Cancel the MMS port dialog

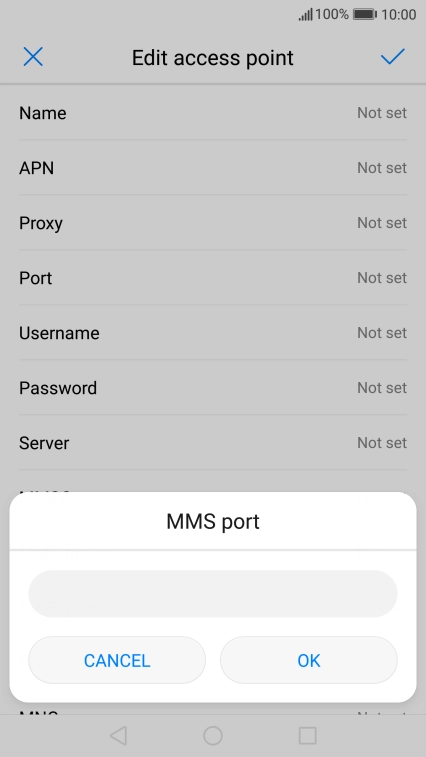117,660
